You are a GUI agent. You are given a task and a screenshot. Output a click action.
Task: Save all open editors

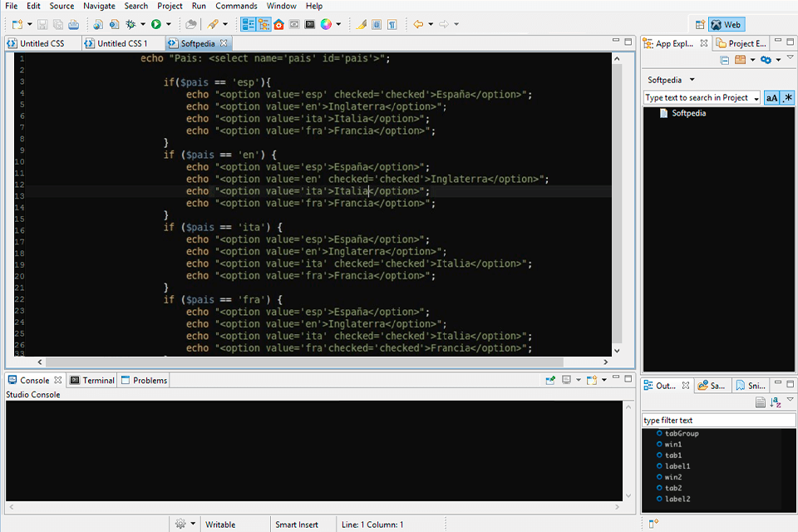(x=57, y=25)
